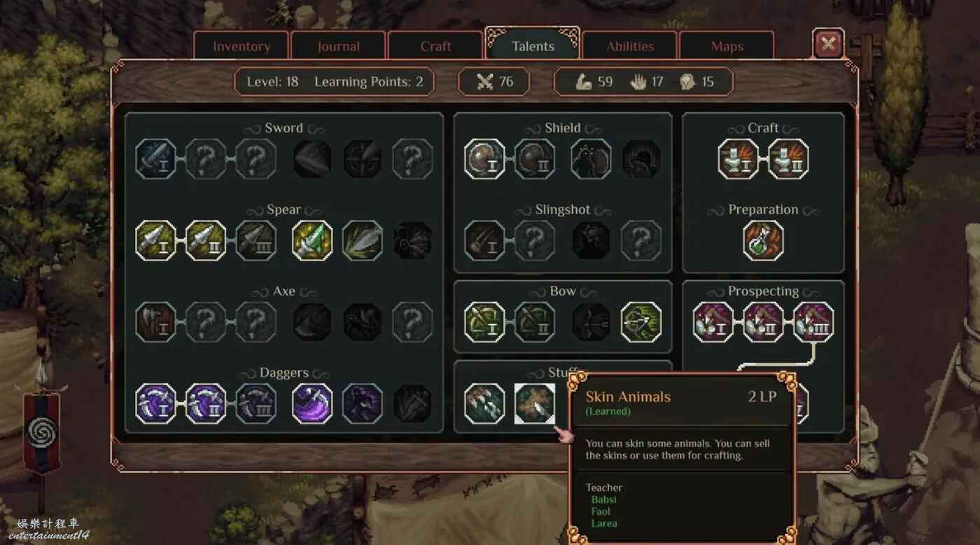Select the Prospecting III talent icon
The image size is (980, 545).
(x=813, y=322)
